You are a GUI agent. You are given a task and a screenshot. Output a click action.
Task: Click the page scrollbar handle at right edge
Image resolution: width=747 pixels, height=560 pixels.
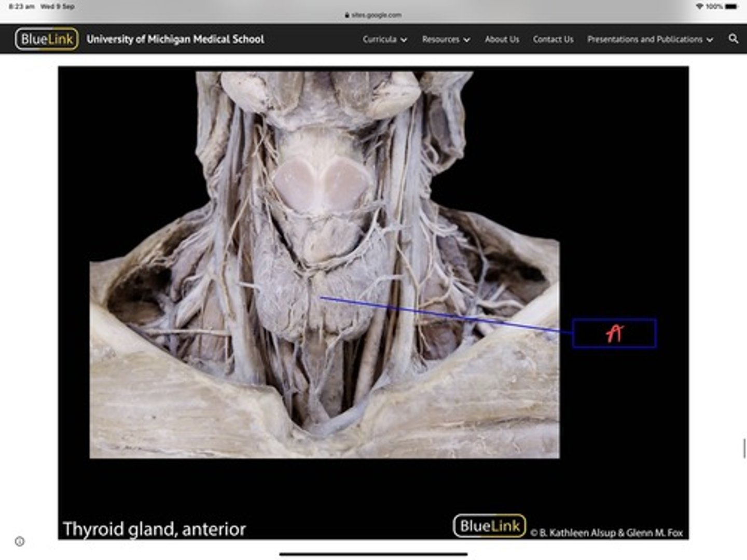(x=744, y=448)
